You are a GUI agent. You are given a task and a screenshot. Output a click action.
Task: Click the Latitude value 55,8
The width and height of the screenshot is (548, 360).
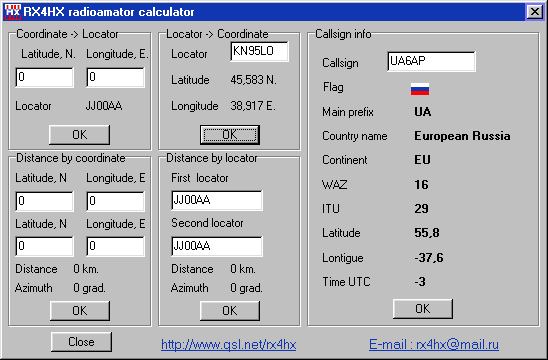click(427, 233)
